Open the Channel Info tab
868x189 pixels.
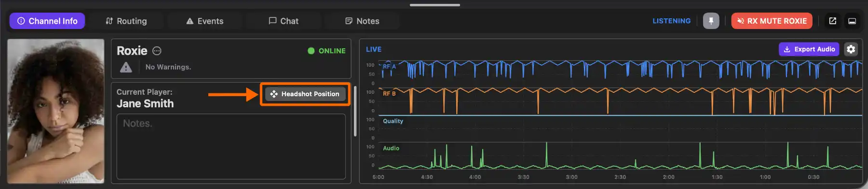click(47, 21)
